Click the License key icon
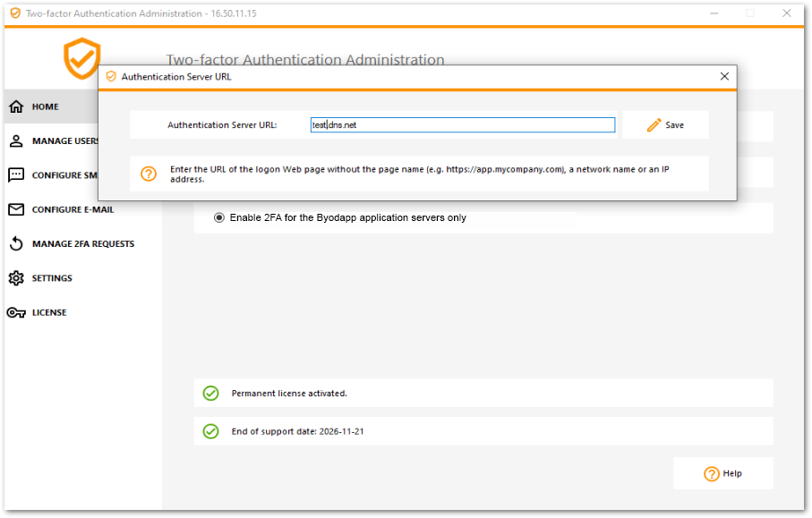The image size is (812, 518). (x=16, y=312)
